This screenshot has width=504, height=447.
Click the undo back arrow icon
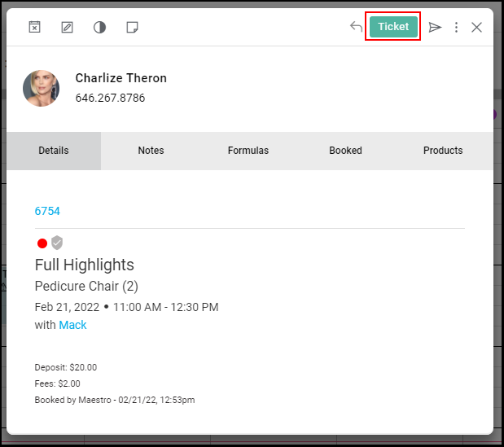(356, 27)
